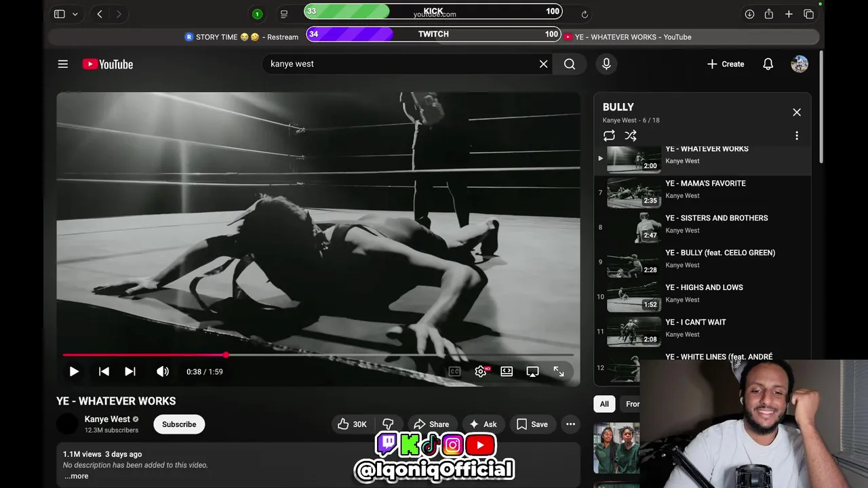The image size is (868, 488).
Task: Open Safari tab group dropdown arrow
Action: pyautogui.click(x=75, y=14)
